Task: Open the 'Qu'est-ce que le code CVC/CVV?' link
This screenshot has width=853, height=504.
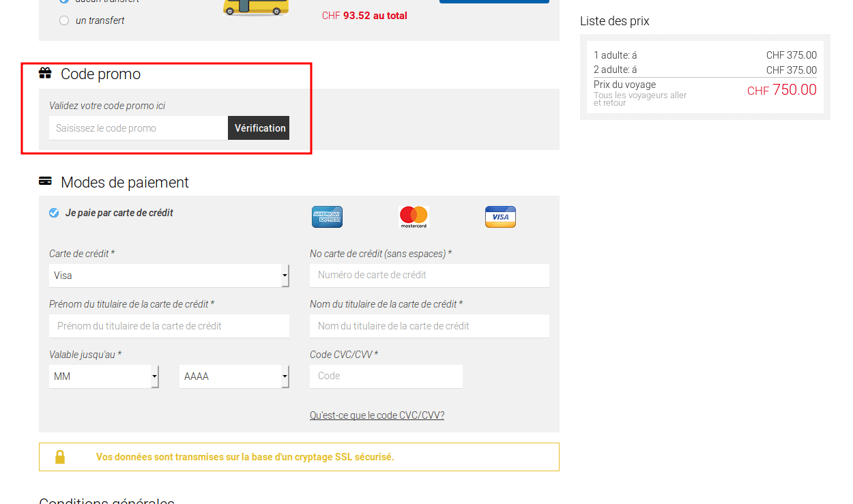Action: [377, 415]
